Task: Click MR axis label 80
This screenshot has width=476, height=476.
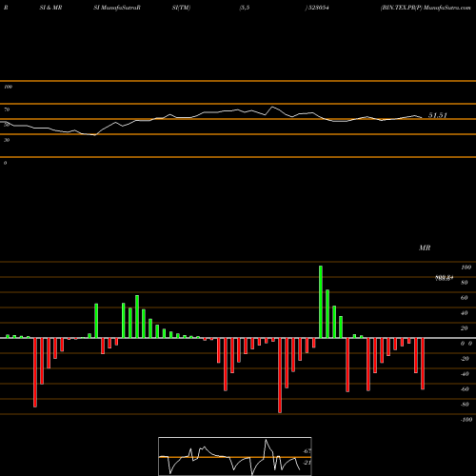Action: point(465,283)
